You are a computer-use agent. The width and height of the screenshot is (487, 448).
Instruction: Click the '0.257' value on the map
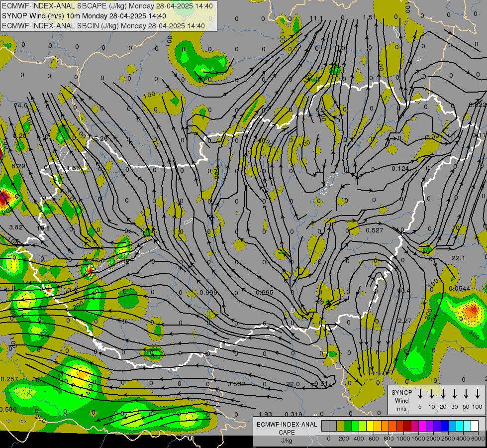coord(9,379)
